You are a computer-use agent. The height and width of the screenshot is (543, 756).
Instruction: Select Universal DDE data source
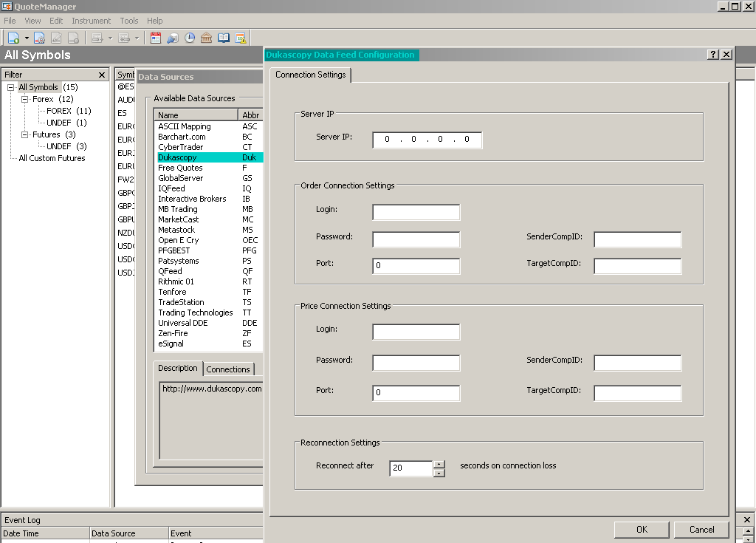coord(210,323)
